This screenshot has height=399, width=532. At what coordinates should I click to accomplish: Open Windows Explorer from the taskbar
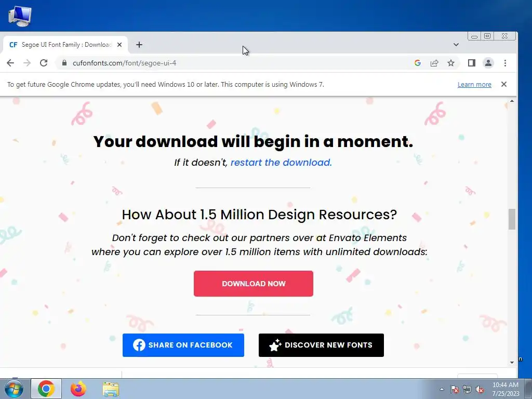pyautogui.click(x=111, y=389)
